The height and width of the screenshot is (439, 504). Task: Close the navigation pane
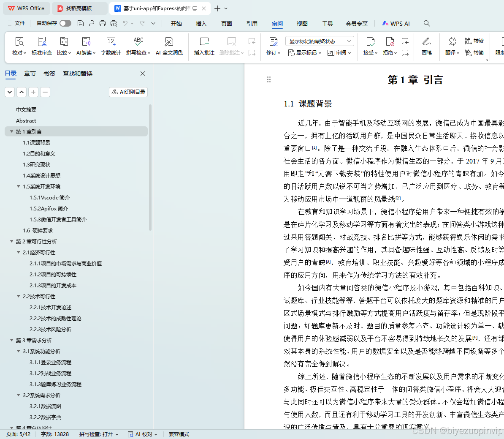click(x=143, y=74)
